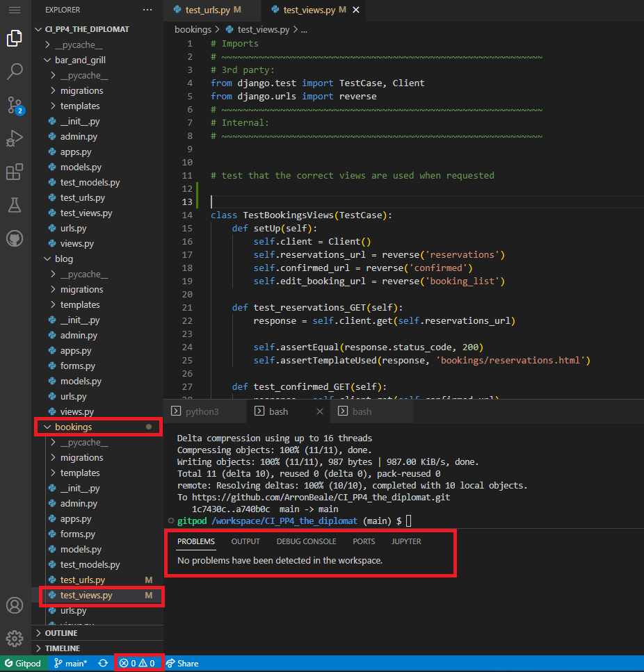Viewport: 644px width, 672px height.
Task: Click the Gitpod status bar button
Action: pyautogui.click(x=23, y=664)
